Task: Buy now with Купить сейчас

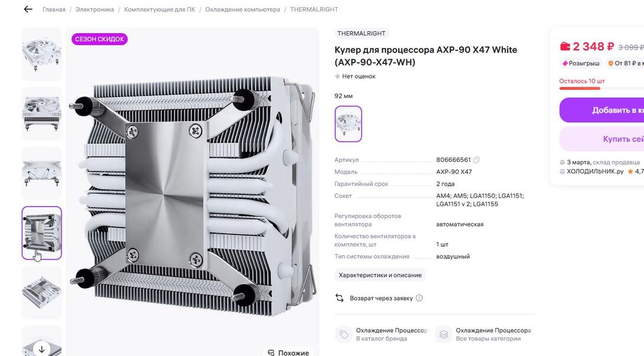Action: (x=601, y=139)
